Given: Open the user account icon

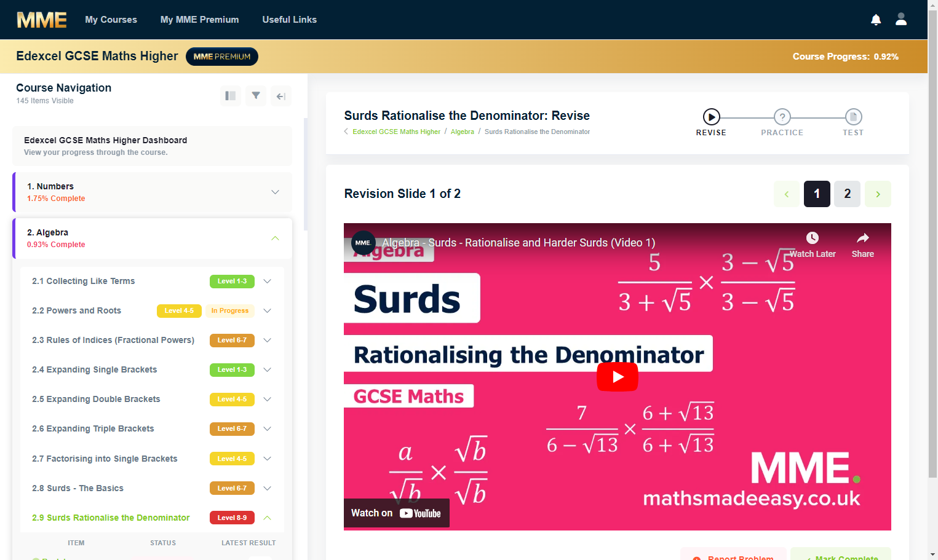Looking at the screenshot, I should (x=901, y=19).
